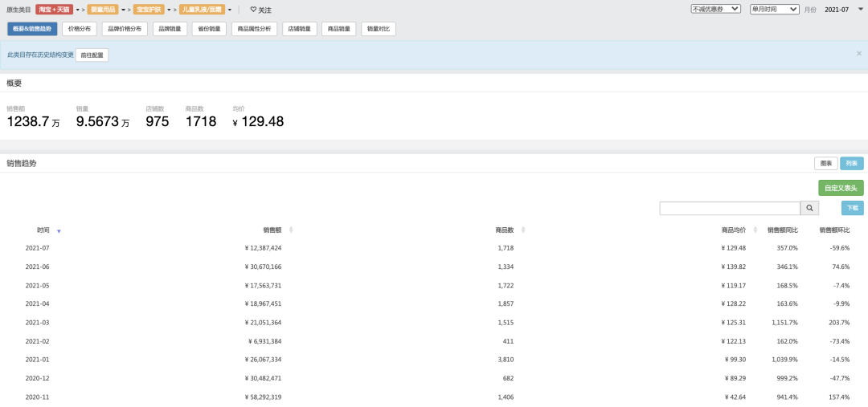Click the month-over-month value 203.7%
Viewport: 868px width, 407px height.
coord(840,323)
